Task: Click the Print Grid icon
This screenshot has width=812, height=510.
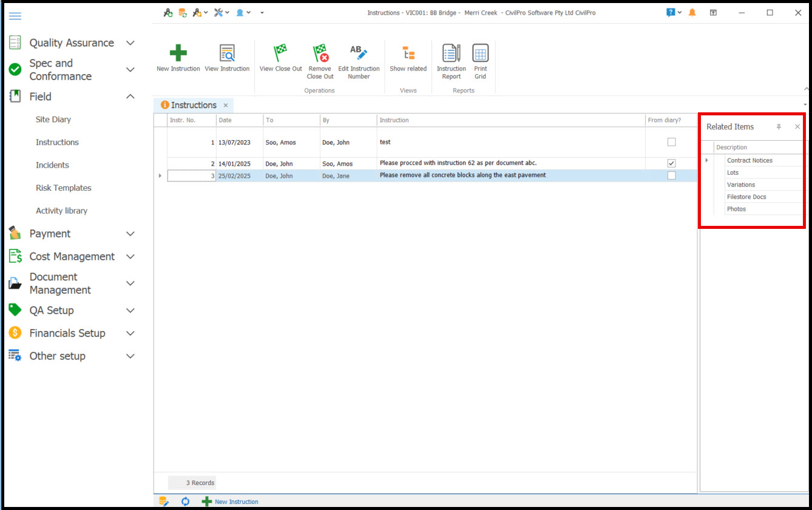Action: [480, 54]
